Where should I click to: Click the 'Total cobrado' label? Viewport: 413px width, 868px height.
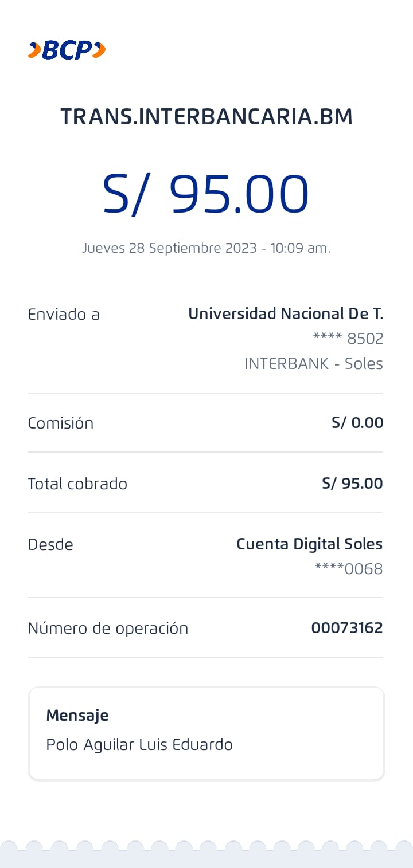[x=77, y=484]
